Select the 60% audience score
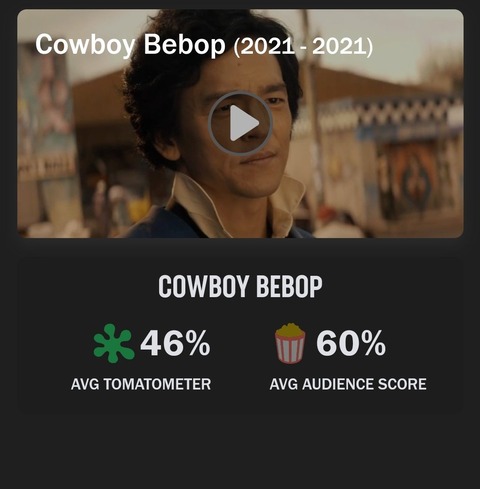This screenshot has width=480, height=489. tap(351, 343)
